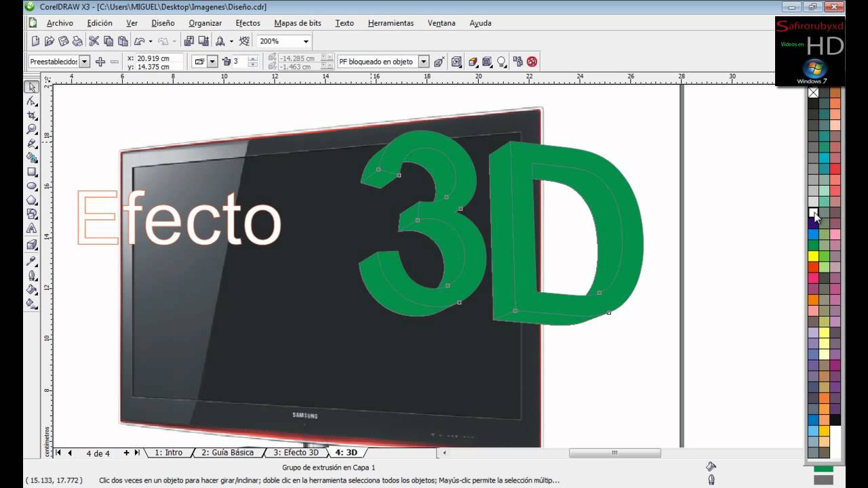Click the add preset plus button
Viewport: 868px width, 488px height.
coord(100,61)
